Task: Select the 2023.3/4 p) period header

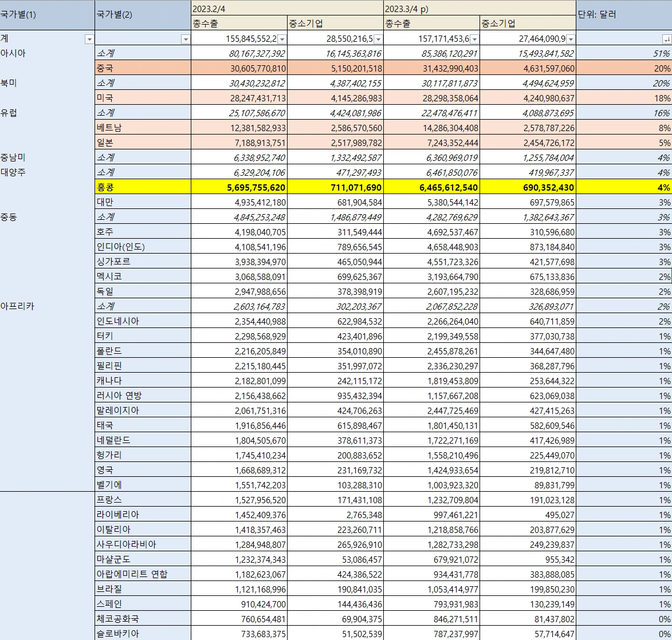Action: tap(480, 9)
